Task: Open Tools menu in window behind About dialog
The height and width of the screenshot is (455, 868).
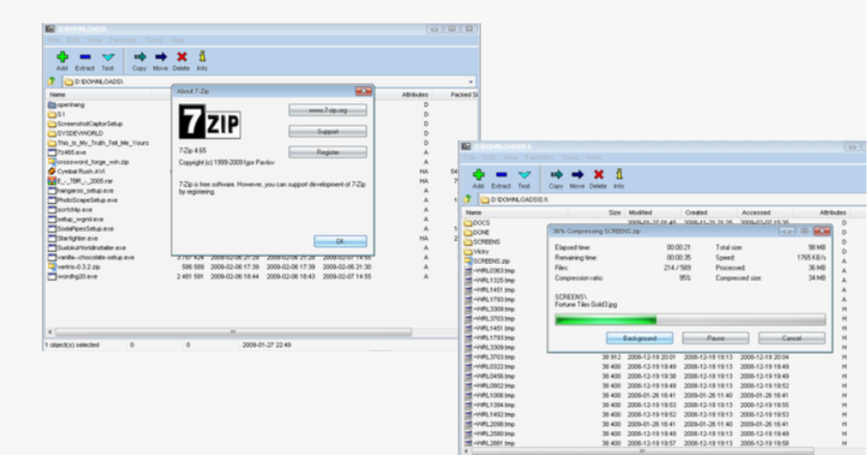Action: [154, 41]
